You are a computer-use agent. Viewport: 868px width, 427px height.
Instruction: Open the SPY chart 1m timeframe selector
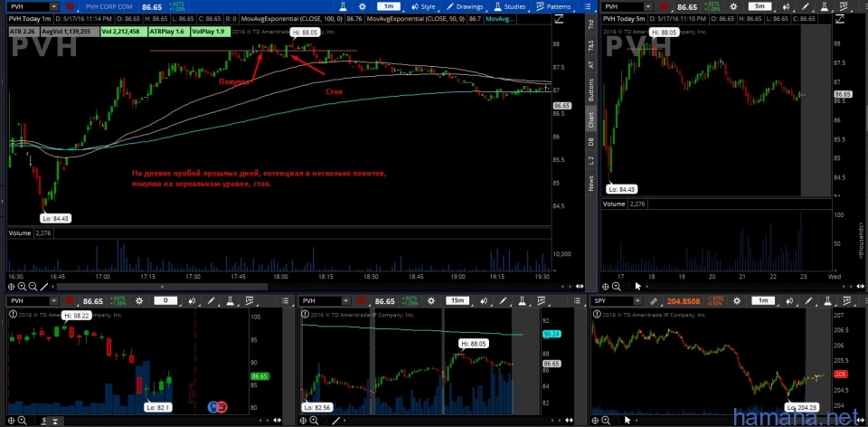763,300
